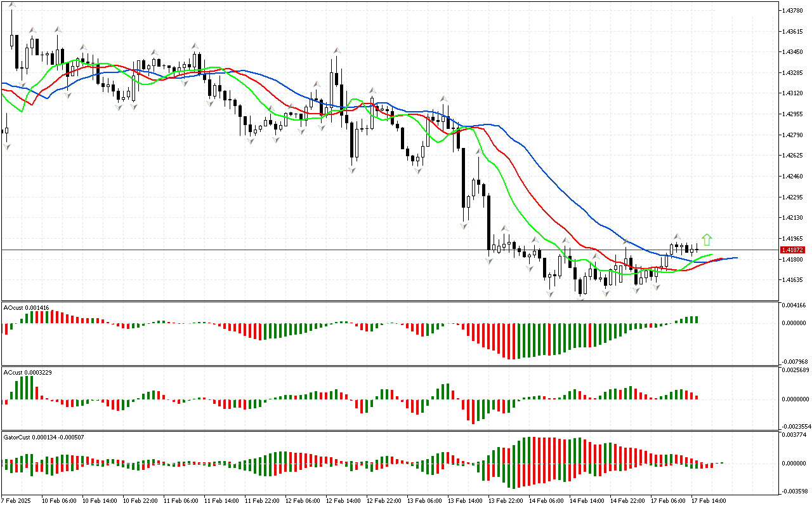Viewport: 812px width, 508px height.
Task: Click the 1.42295 price label
Action: (x=794, y=197)
